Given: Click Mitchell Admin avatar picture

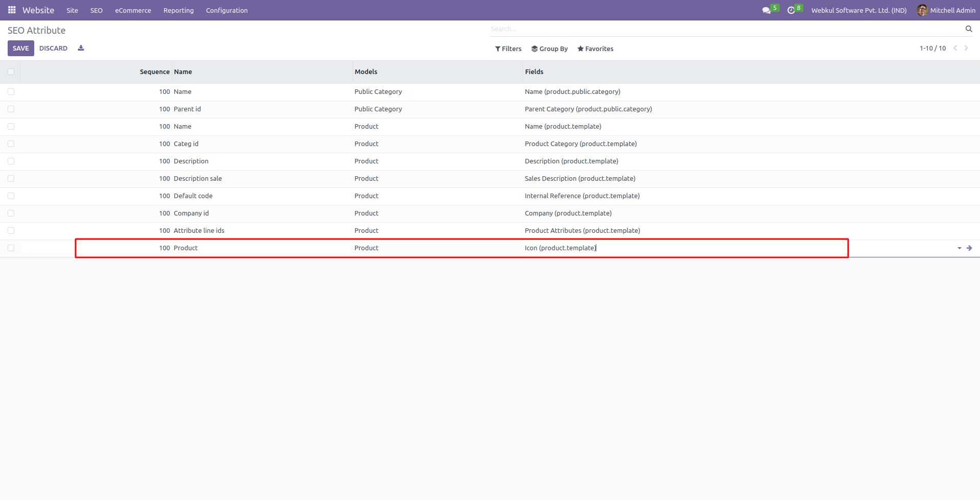Looking at the screenshot, I should point(922,10).
